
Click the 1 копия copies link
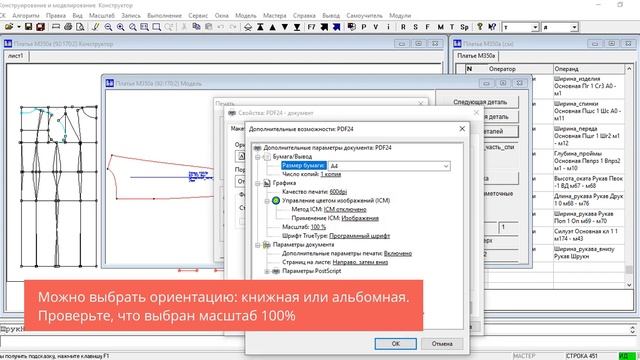coord(331,174)
